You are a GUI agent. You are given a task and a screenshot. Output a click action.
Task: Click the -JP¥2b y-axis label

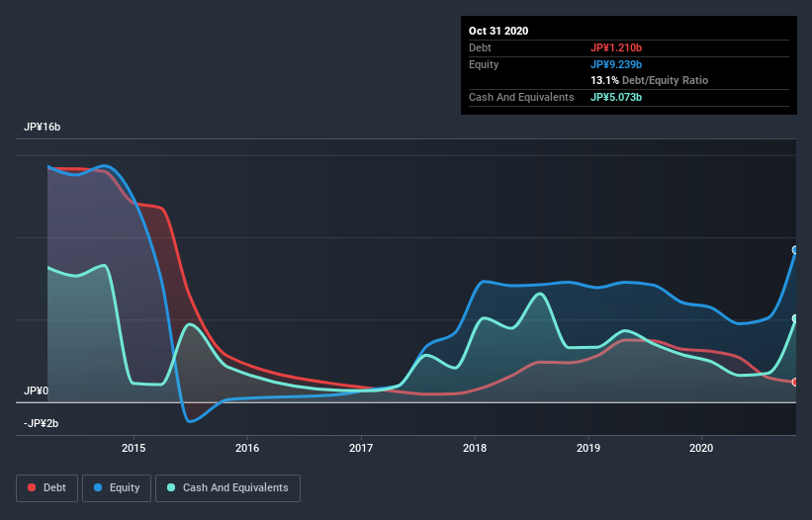click(x=41, y=424)
